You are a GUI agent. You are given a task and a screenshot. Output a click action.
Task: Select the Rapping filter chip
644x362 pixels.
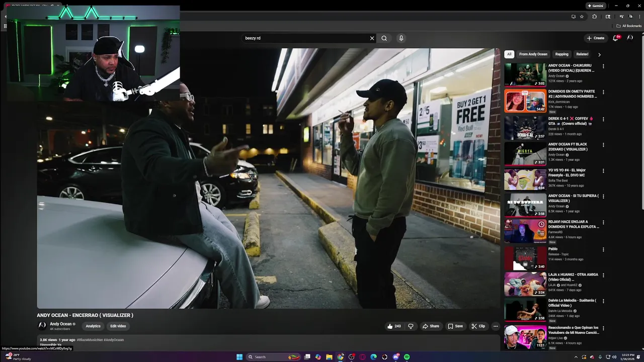(x=562, y=54)
